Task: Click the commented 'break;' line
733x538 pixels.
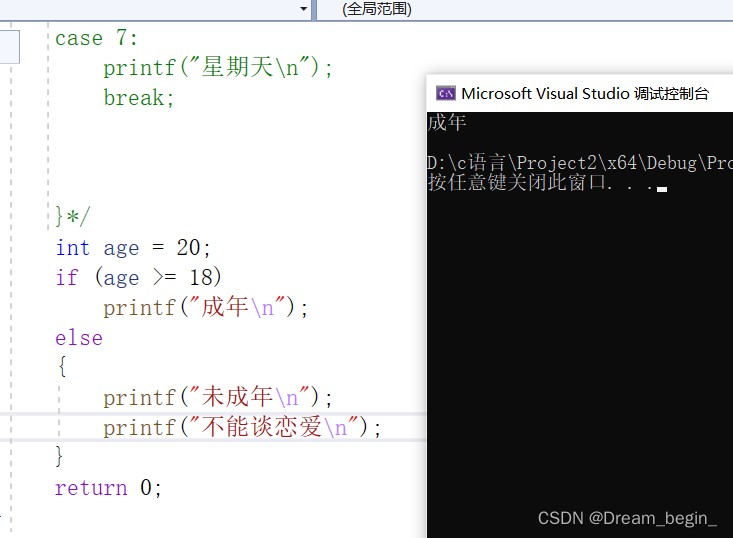Action: 138,98
